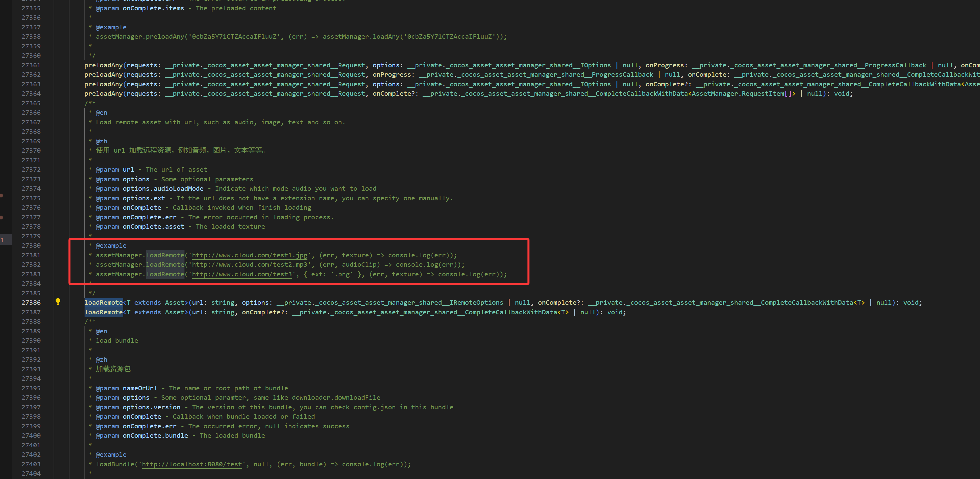Click the options.audioLoadMode param name

(163, 188)
